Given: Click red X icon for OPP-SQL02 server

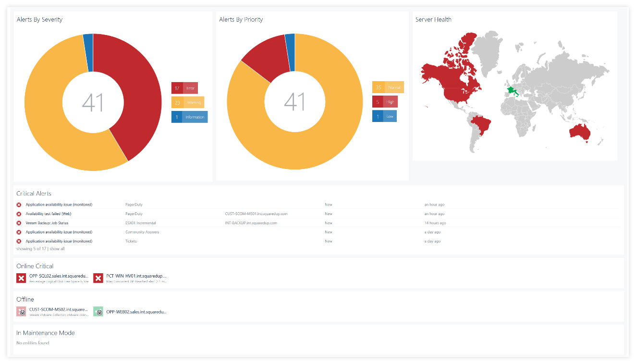Looking at the screenshot, I should point(21,278).
